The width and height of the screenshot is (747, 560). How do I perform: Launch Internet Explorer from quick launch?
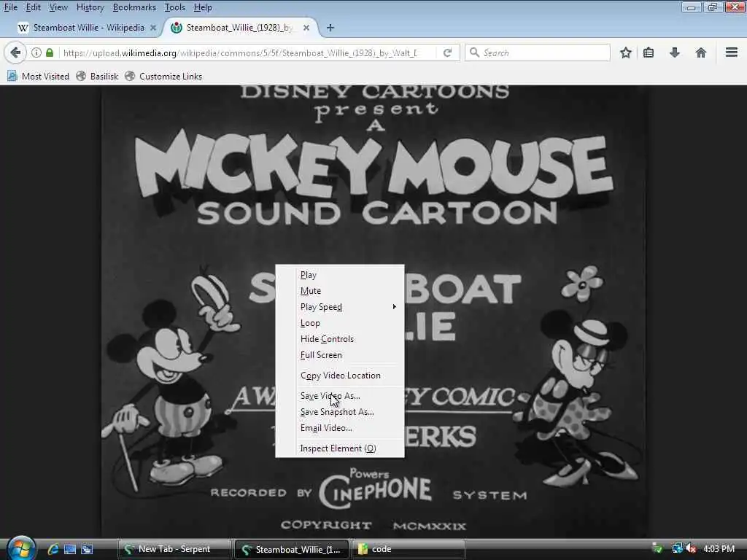coord(53,550)
